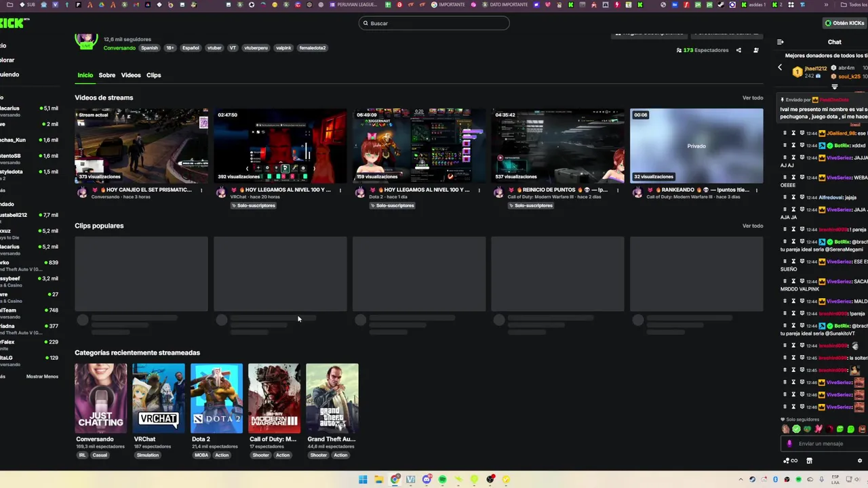Click the timeout hourglass on Alfredoval's message

pyautogui.click(x=793, y=197)
